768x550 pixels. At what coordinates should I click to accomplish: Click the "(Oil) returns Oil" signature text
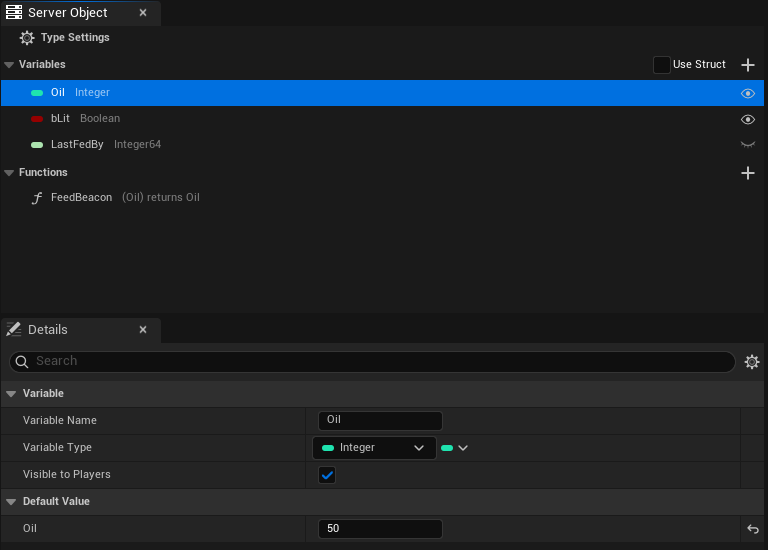pyautogui.click(x=161, y=197)
